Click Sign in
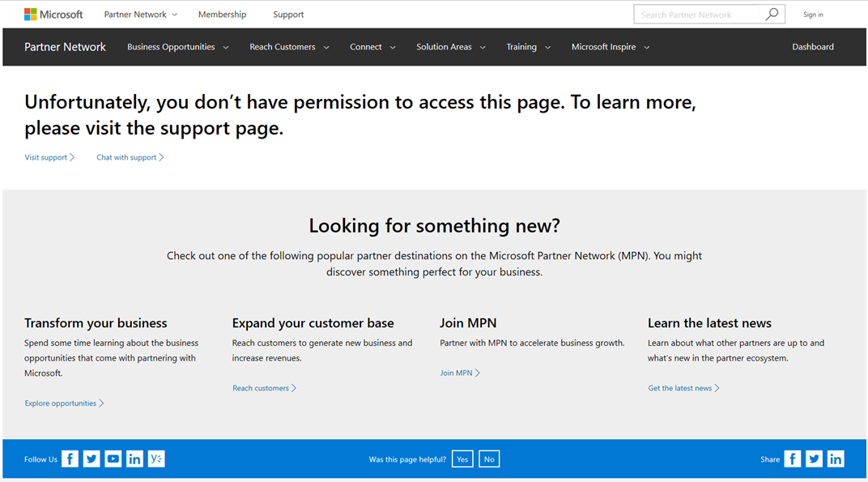The image size is (868, 482). click(x=813, y=15)
